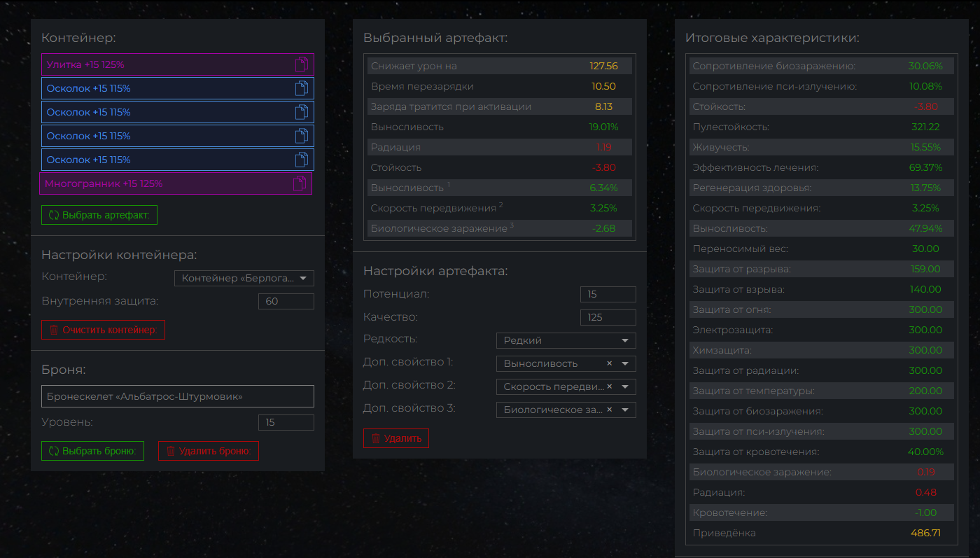The width and height of the screenshot is (980, 558).
Task: Clear Доп. свойство 1 Выносливость with x icon
Action: click(609, 363)
